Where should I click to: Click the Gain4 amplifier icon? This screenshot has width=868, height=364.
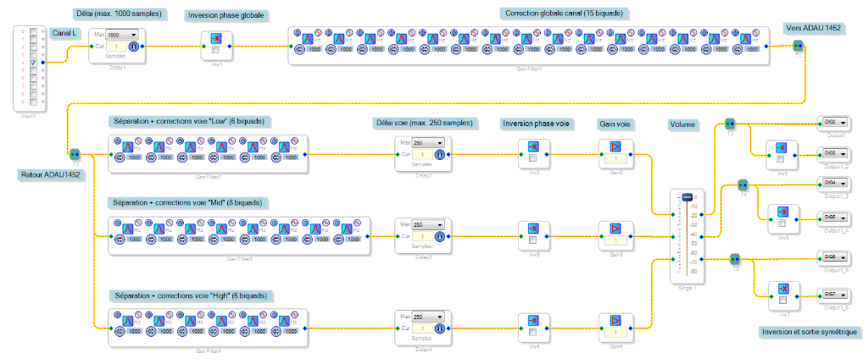click(615, 319)
